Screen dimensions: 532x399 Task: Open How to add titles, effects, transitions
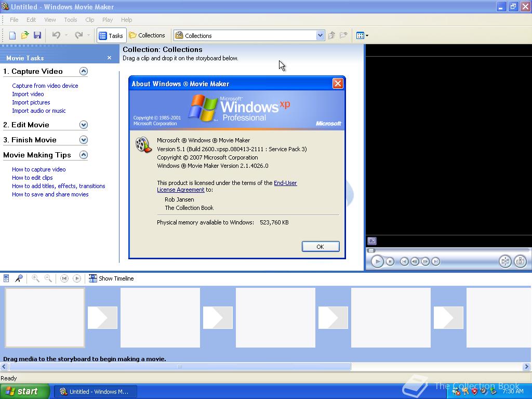coord(58,186)
